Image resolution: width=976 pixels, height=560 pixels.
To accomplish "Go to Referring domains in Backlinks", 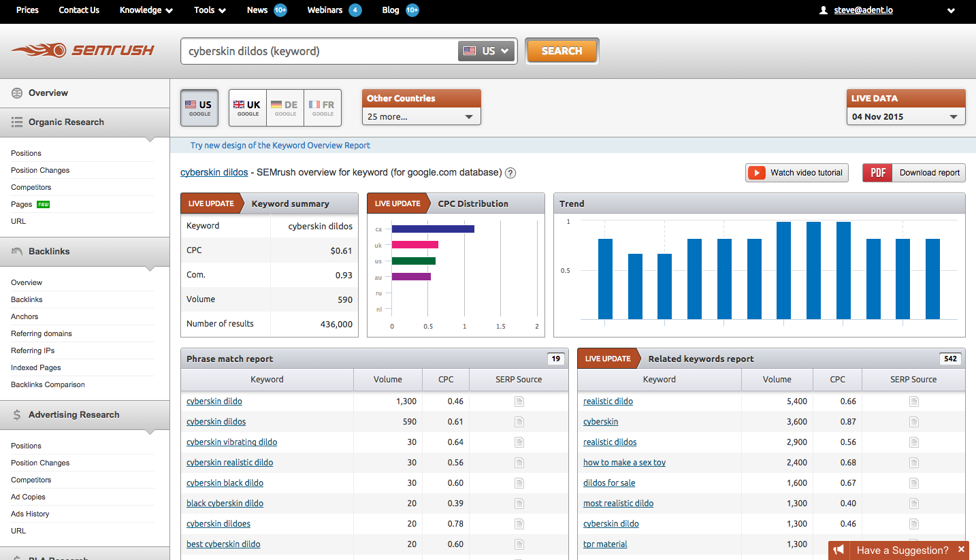I will tap(42, 333).
